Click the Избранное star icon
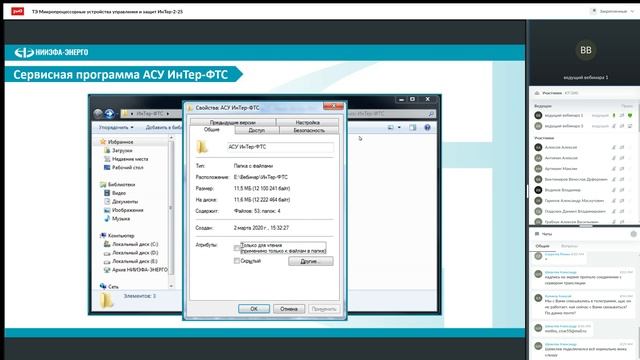This screenshot has width=640, height=360. coord(103,142)
